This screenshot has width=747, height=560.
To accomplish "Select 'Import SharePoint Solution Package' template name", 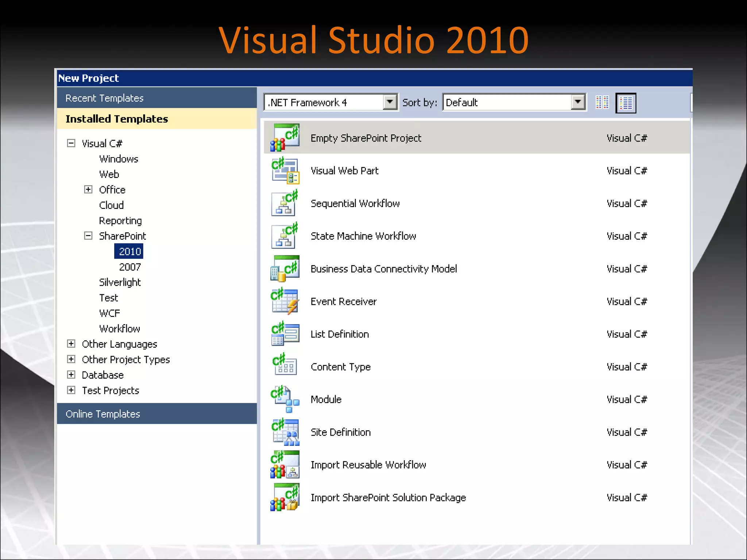I will [x=388, y=498].
